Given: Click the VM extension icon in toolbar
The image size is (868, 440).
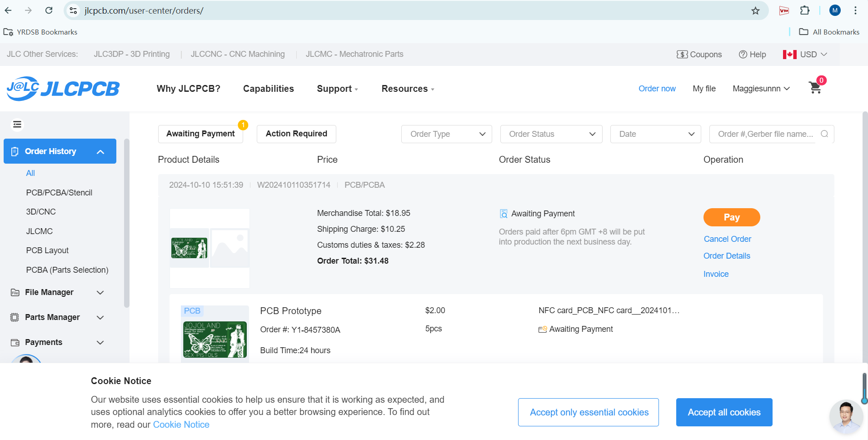Looking at the screenshot, I should click(x=784, y=10).
